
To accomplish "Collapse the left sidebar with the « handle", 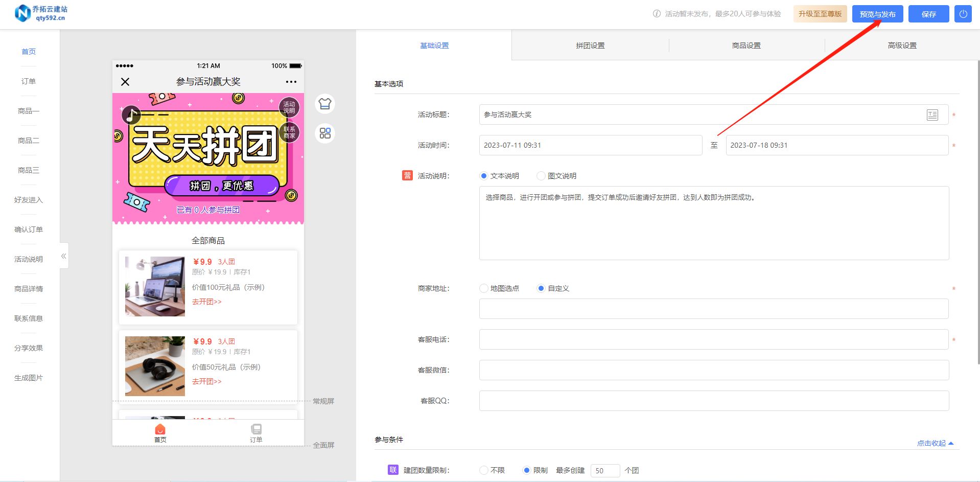I will (64, 256).
